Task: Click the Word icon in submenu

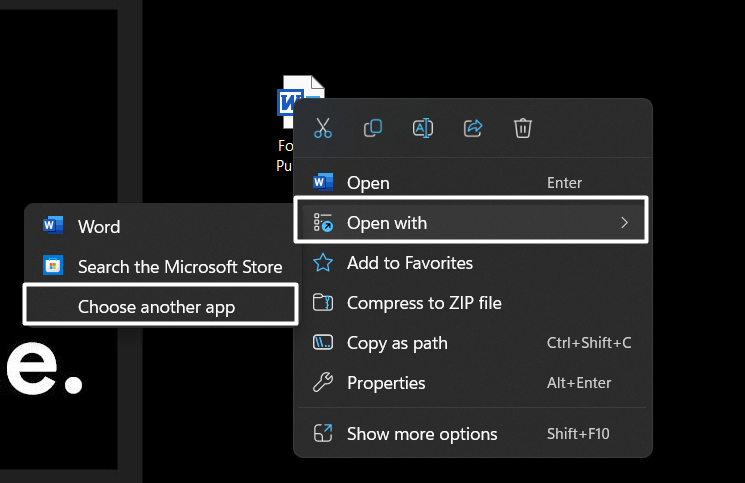Action: click(53, 225)
